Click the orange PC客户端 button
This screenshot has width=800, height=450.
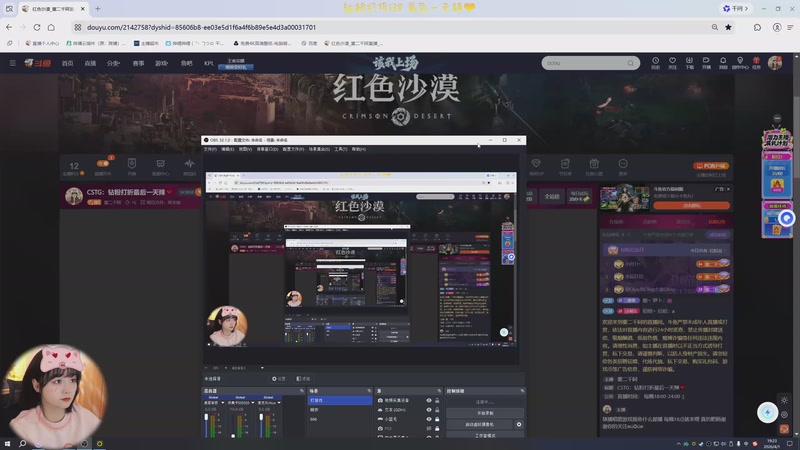[711, 166]
